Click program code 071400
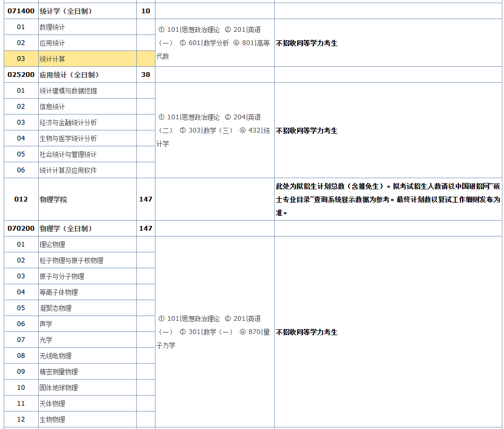Screen dimensions: 504x429 (x=21, y=11)
